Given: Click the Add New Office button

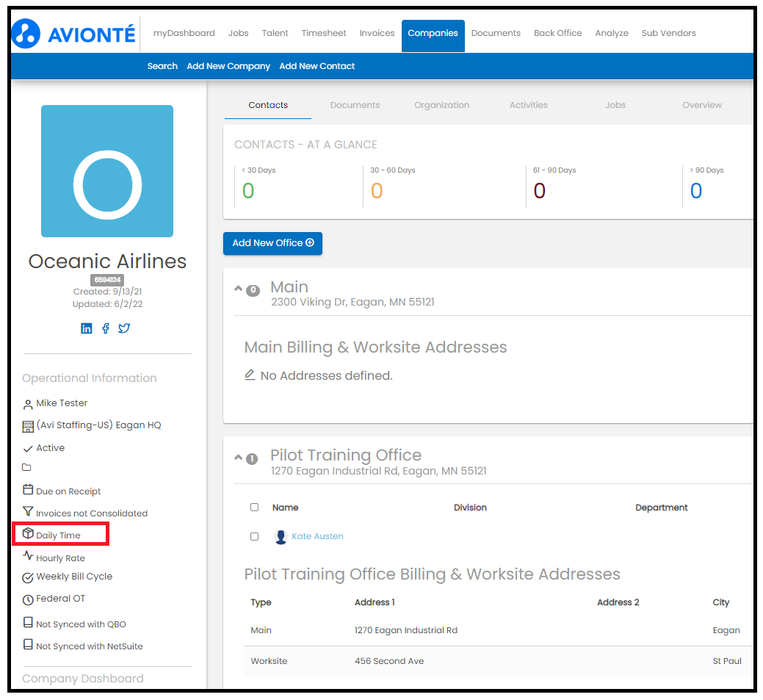Looking at the screenshot, I should [272, 243].
